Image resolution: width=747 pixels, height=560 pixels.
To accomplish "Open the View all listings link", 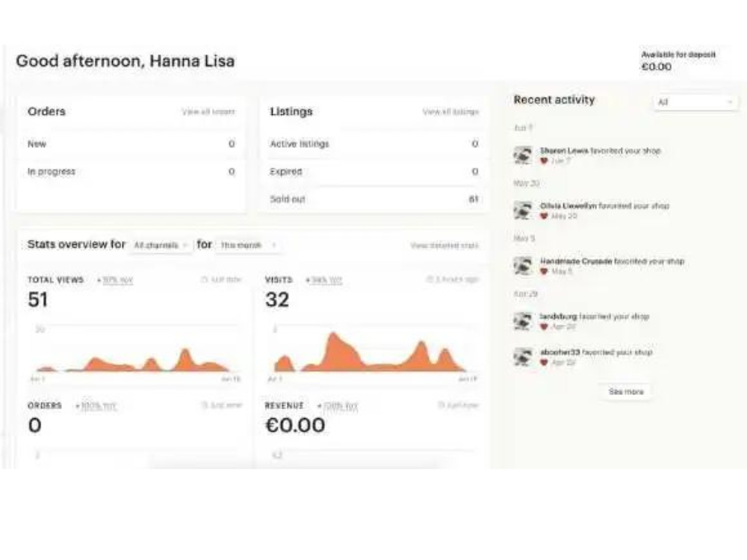I will pyautogui.click(x=450, y=111).
